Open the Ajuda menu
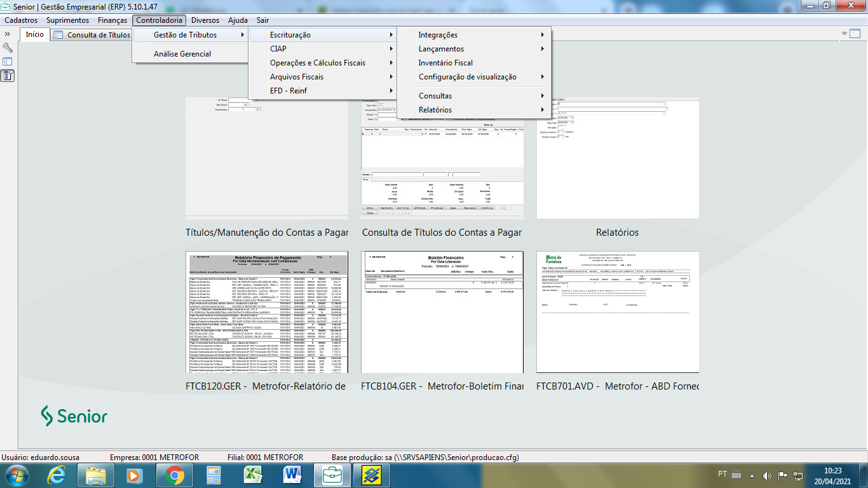 click(x=238, y=20)
